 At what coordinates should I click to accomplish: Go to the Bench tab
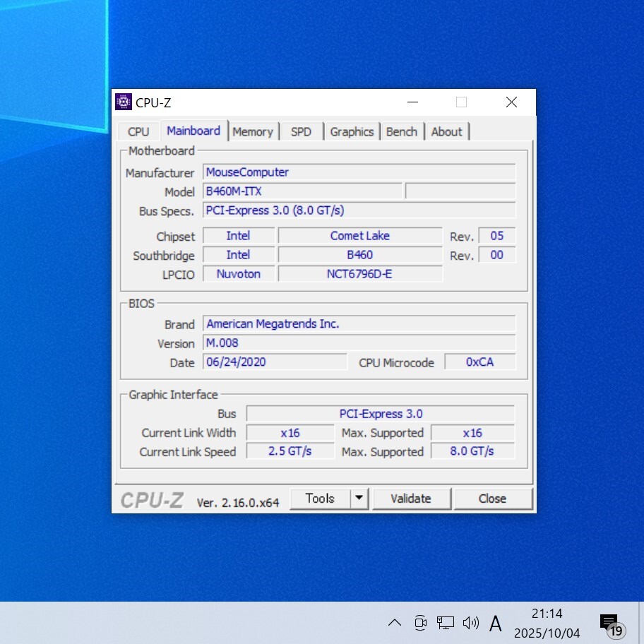point(401,132)
